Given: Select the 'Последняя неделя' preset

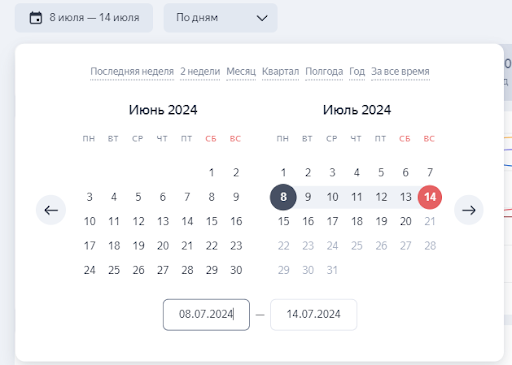Looking at the screenshot, I should 132,71.
